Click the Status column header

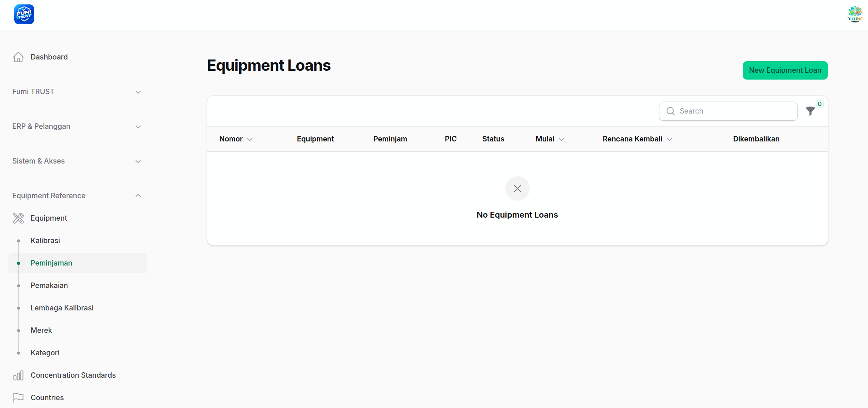[x=493, y=139]
